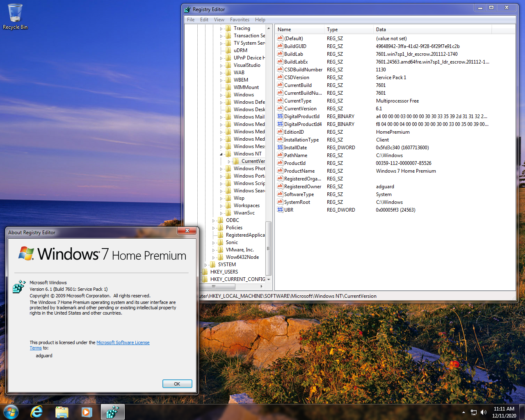
Task: Click the CurrentVersion key folder icon
Action: pyautogui.click(x=236, y=161)
